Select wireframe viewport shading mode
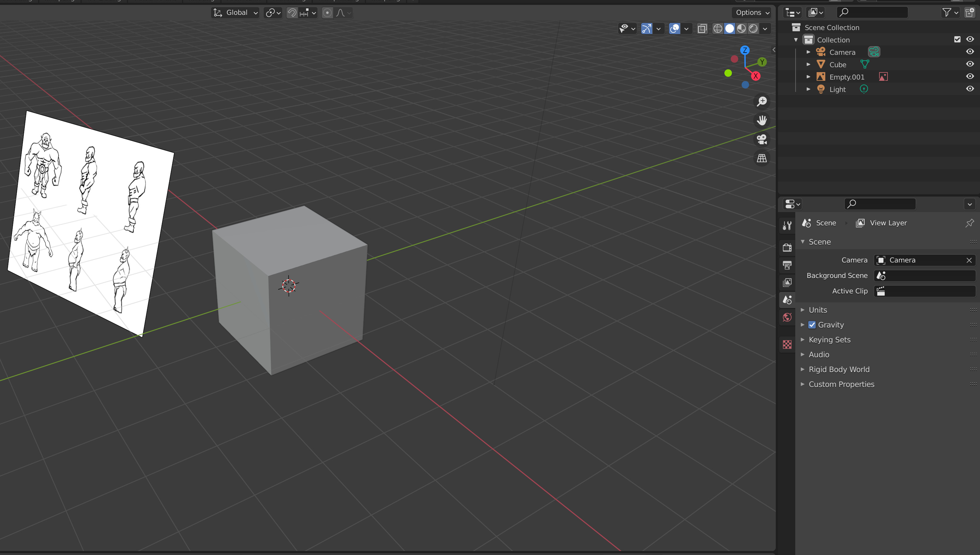 coord(718,28)
